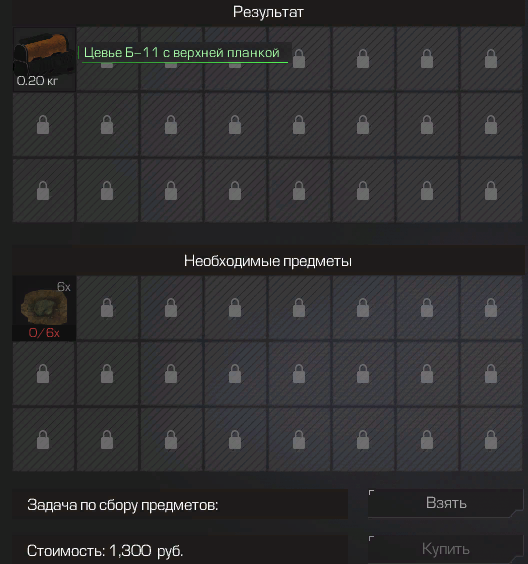The image size is (528, 564).
Task: Click the 0.20 кг weight label
Action: [x=37, y=81]
